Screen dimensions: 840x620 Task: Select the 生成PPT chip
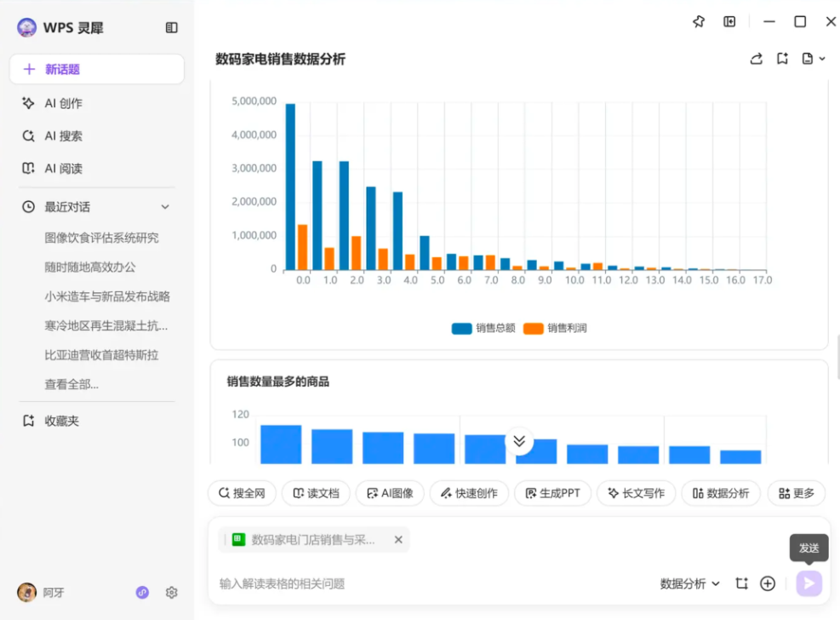point(553,493)
